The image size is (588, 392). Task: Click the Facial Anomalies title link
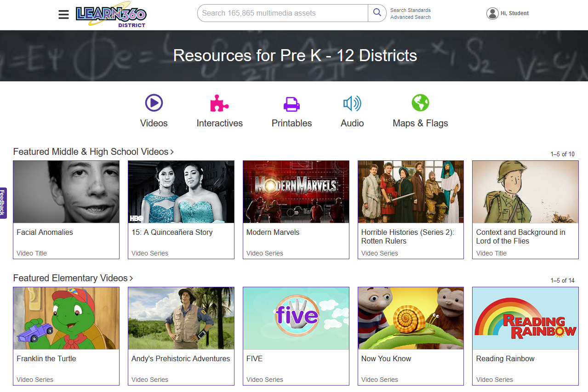tap(45, 232)
